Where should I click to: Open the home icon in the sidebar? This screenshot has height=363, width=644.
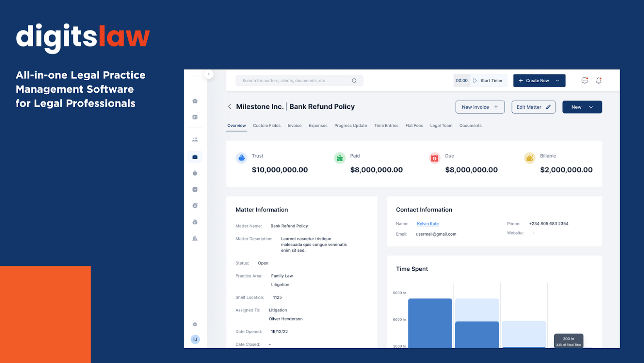click(195, 101)
